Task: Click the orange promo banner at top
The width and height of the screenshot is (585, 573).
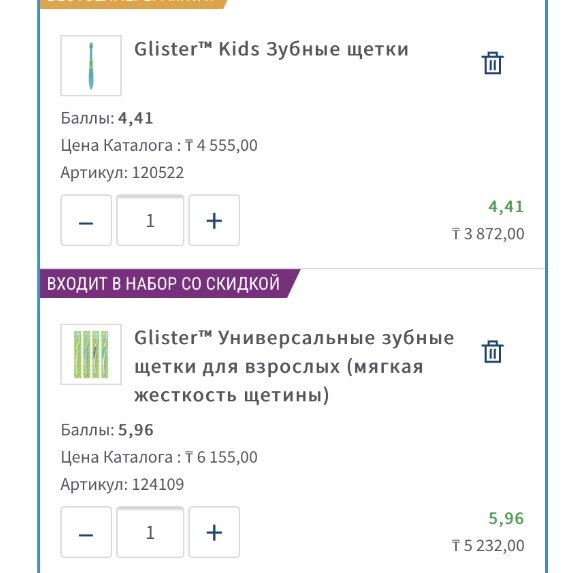Action: [133, 3]
